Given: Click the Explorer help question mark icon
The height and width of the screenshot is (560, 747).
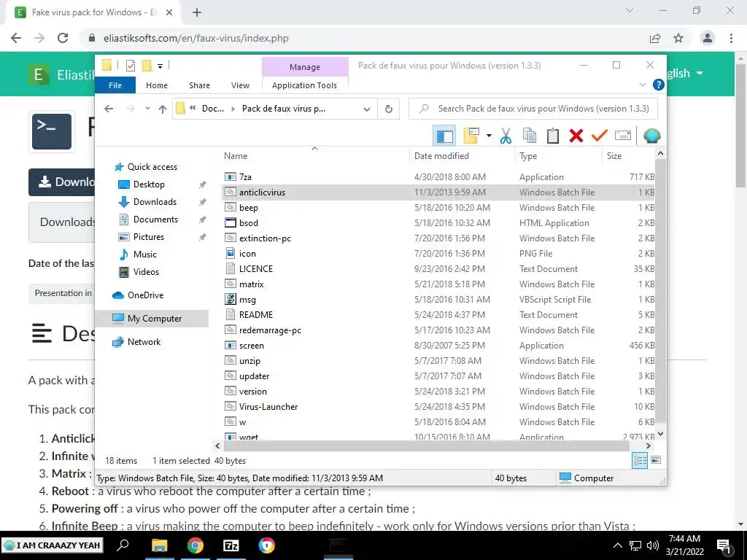Looking at the screenshot, I should click(659, 85).
